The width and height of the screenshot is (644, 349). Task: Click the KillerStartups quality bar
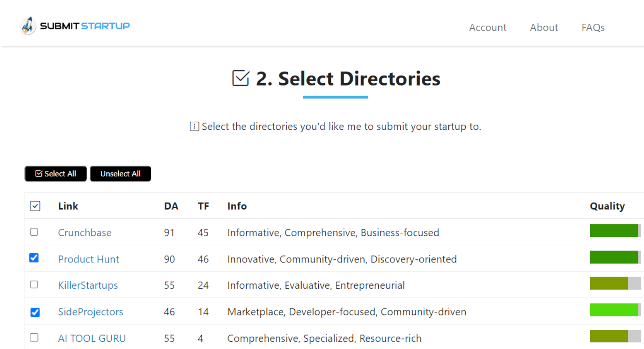pos(615,283)
